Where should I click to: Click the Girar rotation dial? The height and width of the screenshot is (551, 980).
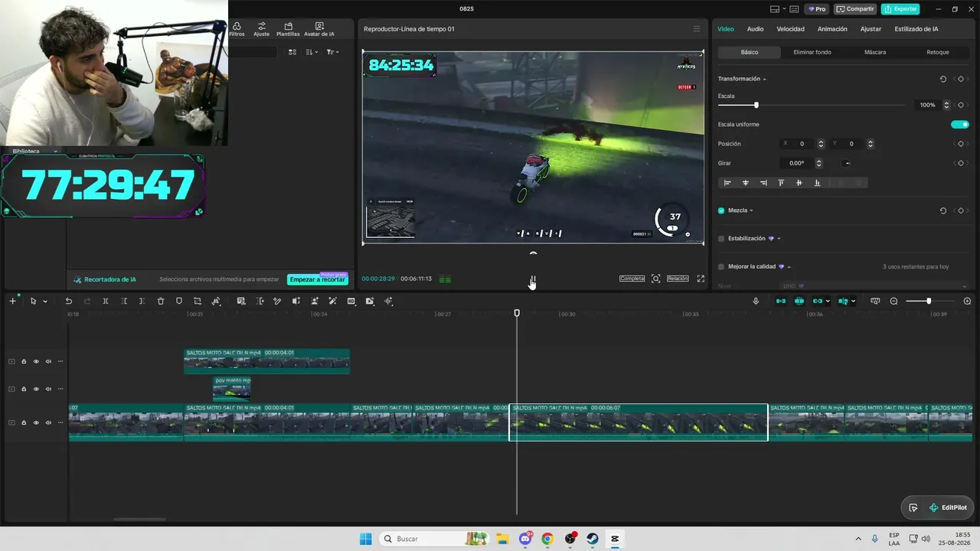(x=847, y=163)
